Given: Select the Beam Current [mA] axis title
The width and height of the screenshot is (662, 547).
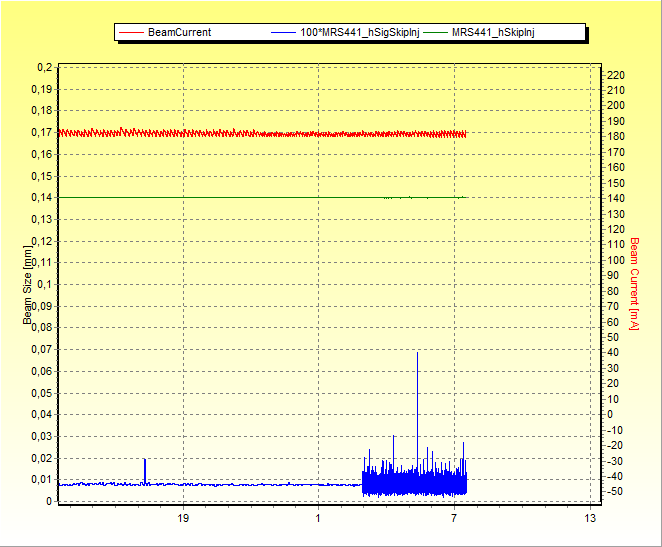Looking at the screenshot, I should coord(634,283).
